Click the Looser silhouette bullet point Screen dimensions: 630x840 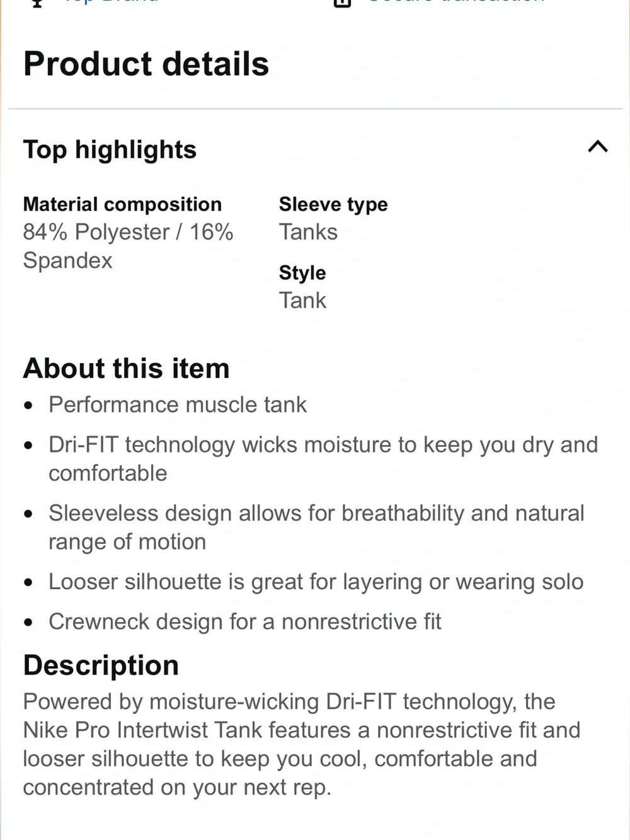click(x=316, y=582)
